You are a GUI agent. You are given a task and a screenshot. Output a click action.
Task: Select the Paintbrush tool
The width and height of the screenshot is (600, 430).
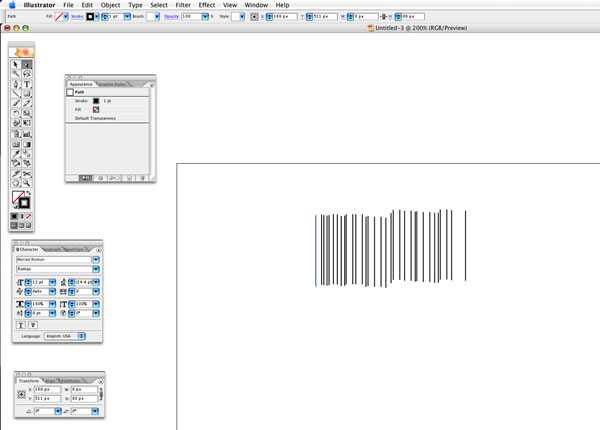point(16,103)
